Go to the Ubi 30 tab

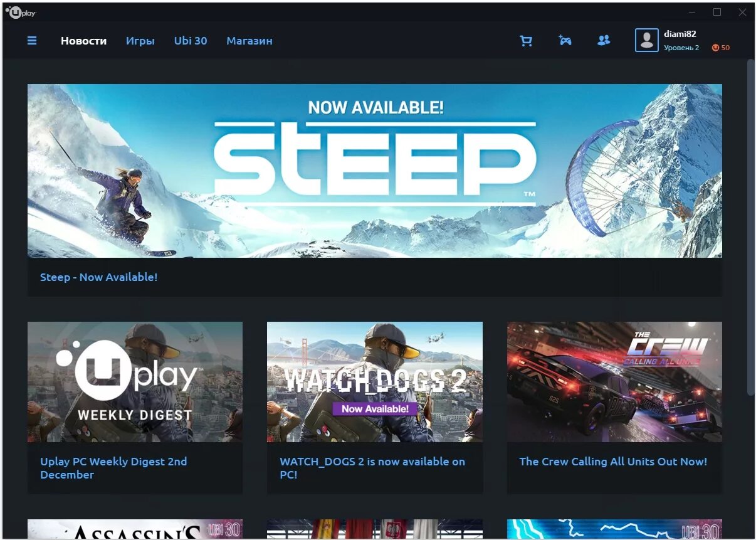tap(191, 41)
